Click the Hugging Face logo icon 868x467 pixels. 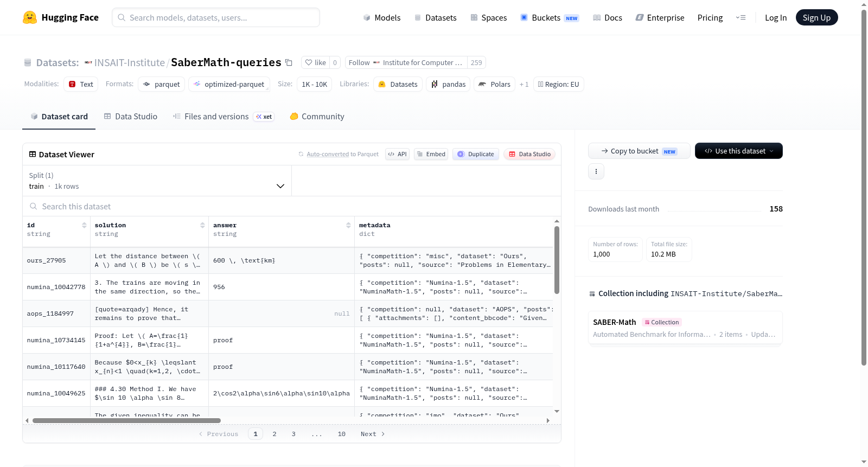coord(30,17)
